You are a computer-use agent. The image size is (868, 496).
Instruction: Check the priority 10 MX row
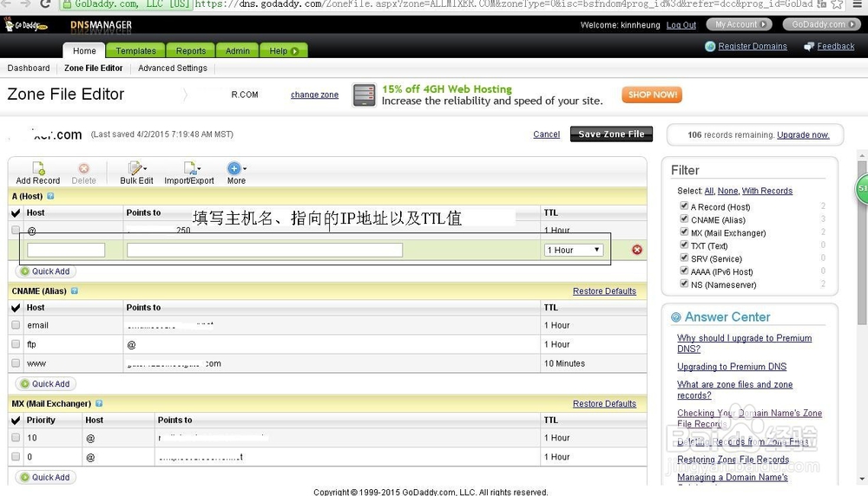[16, 437]
